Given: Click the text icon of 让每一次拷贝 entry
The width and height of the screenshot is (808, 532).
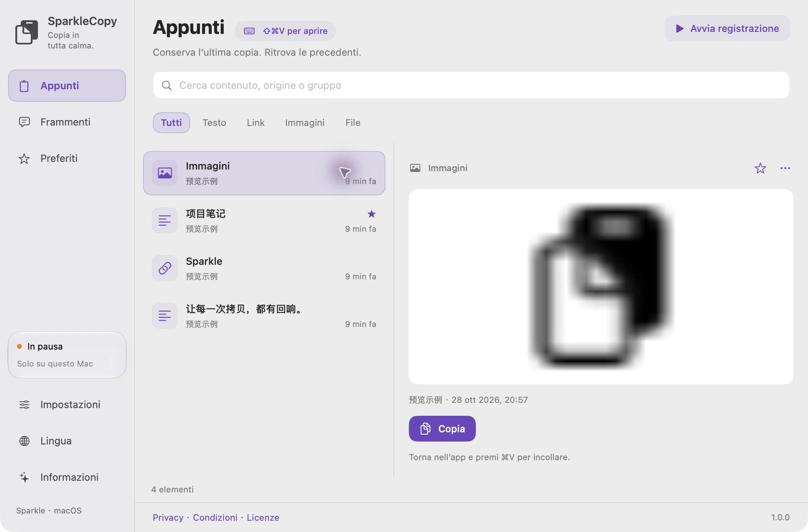Looking at the screenshot, I should 165,316.
